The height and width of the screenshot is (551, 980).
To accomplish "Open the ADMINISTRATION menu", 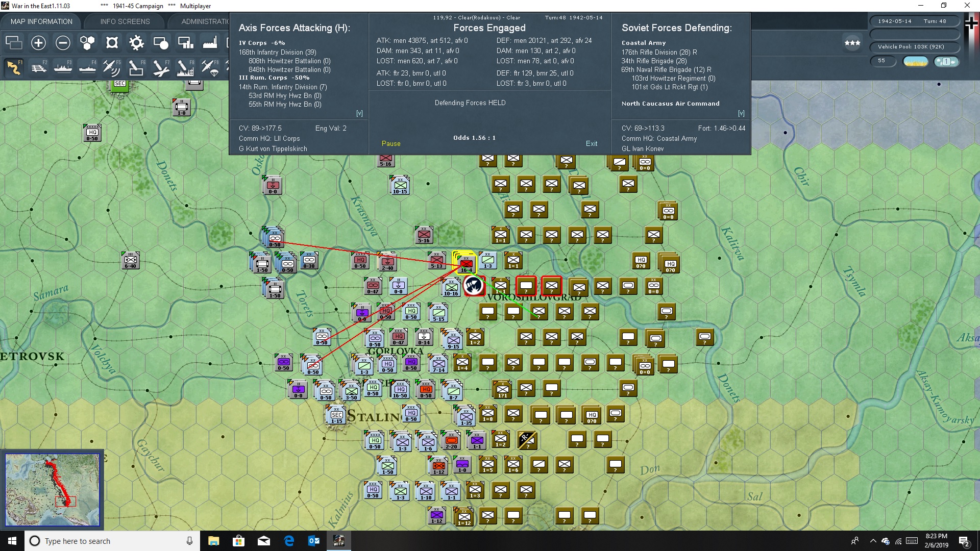I will (206, 21).
